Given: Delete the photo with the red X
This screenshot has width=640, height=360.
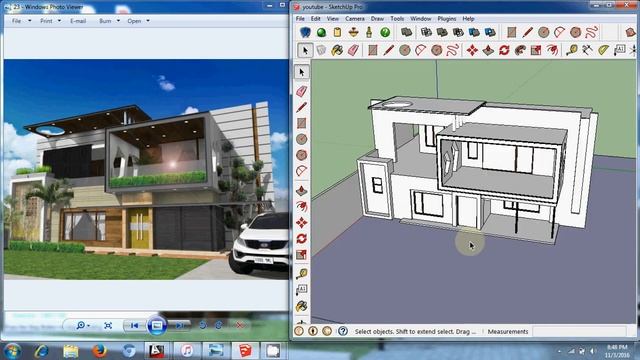Looking at the screenshot, I should point(240,325).
